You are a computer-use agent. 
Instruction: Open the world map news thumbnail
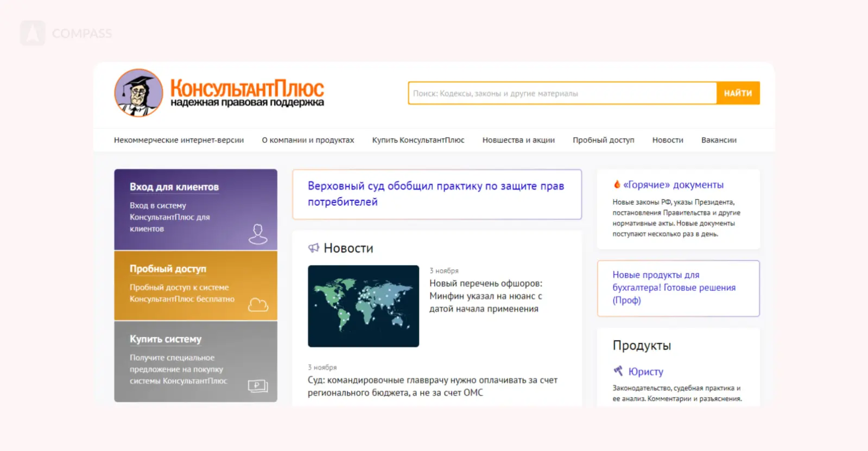363,306
